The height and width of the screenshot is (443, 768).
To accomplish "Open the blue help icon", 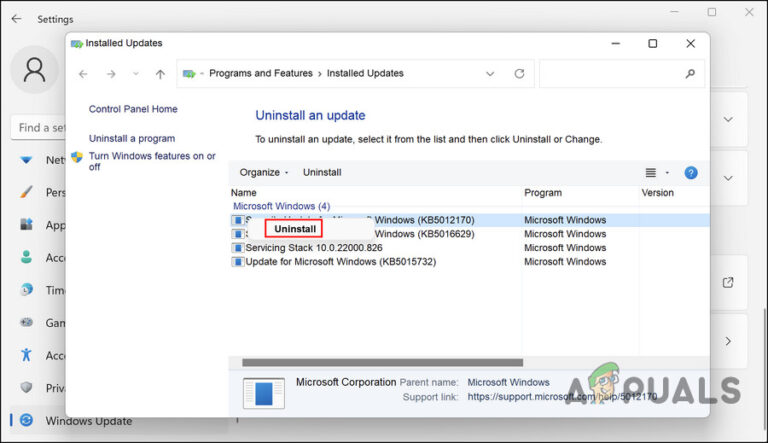I will 691,172.
